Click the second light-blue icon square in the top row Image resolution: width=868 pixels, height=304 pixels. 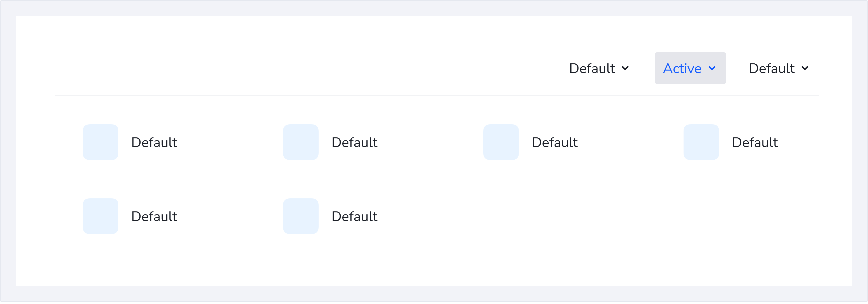click(301, 142)
